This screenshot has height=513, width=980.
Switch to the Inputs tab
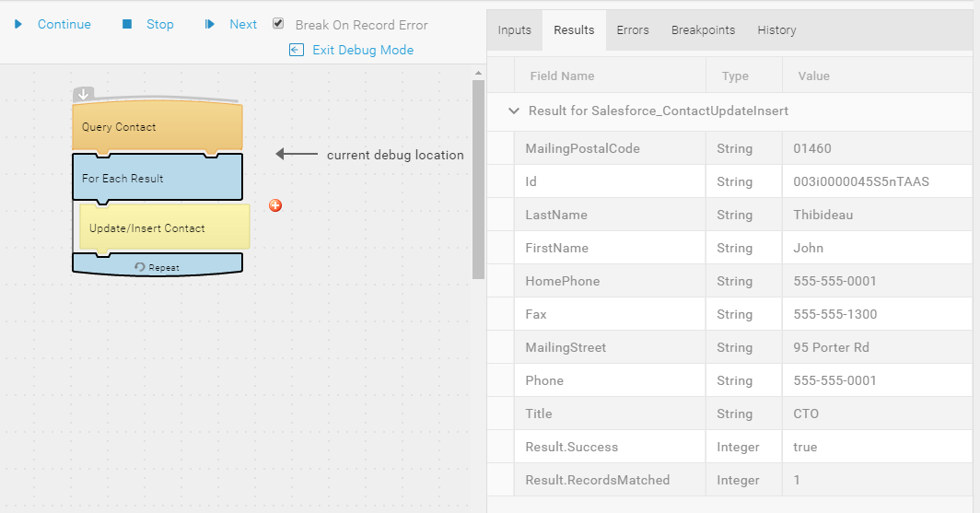514,30
